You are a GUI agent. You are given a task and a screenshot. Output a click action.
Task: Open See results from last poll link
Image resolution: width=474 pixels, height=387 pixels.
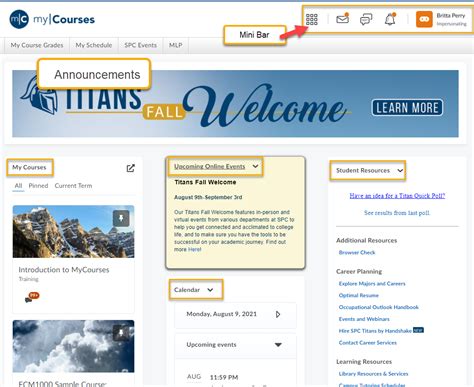tap(397, 213)
